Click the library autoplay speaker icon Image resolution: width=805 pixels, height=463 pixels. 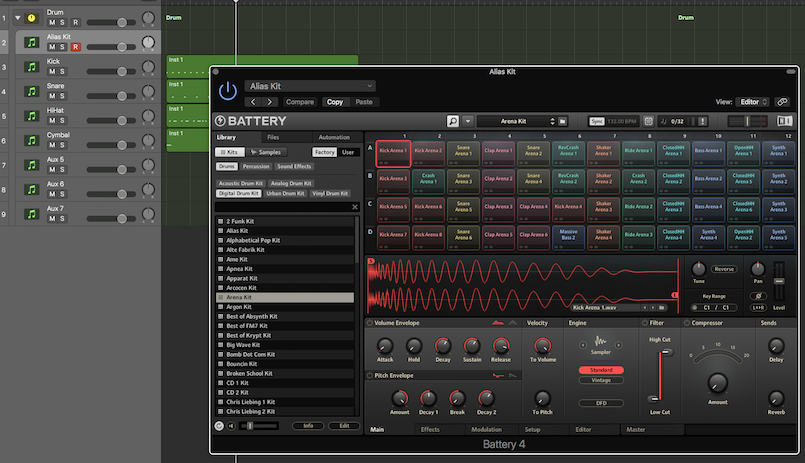coord(232,426)
